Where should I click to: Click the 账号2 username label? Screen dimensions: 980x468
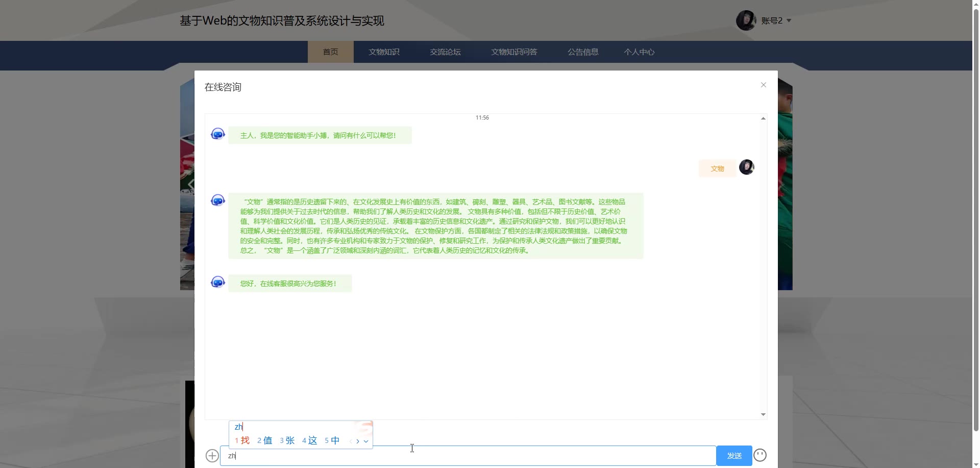(772, 20)
